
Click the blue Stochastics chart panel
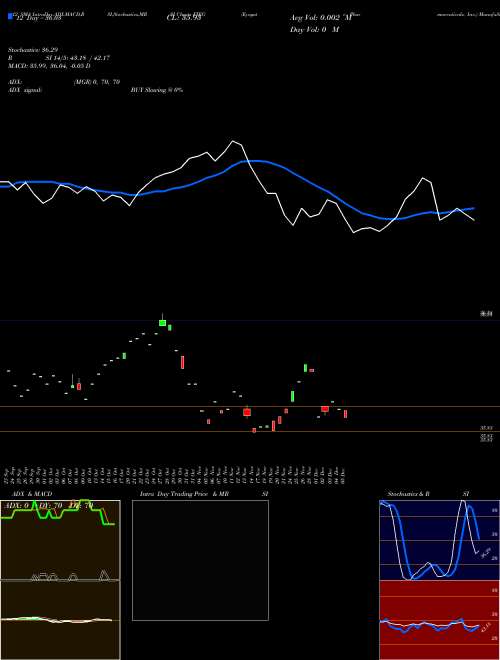(x=439, y=540)
